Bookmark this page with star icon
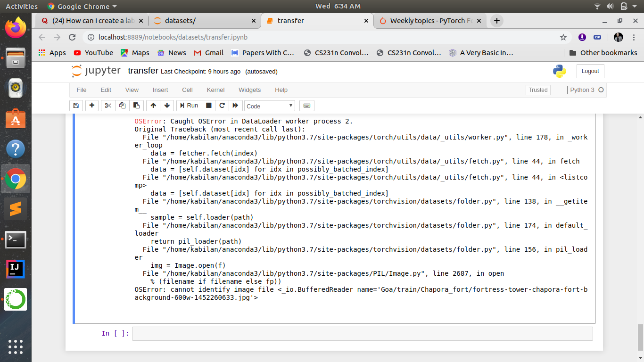Image resolution: width=644 pixels, height=362 pixels. (x=563, y=37)
